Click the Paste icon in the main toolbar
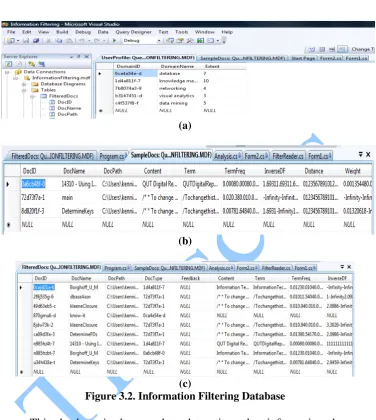This screenshot has width=376, height=420. tap(69, 41)
